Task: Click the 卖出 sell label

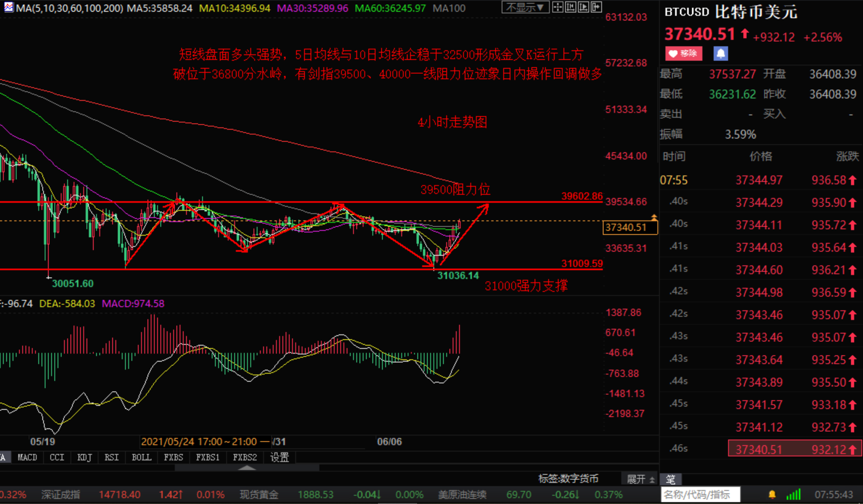Action: [x=671, y=114]
